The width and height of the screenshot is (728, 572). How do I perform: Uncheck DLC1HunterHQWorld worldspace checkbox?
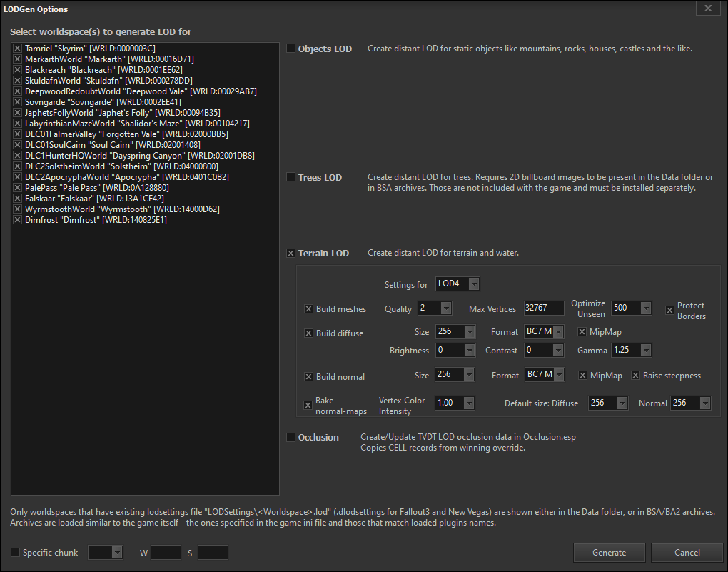(17, 155)
